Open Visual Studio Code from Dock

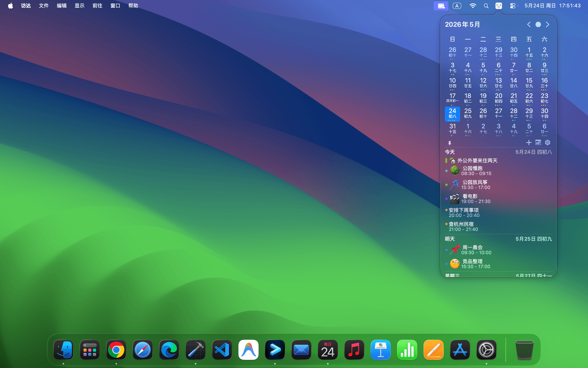point(222,350)
